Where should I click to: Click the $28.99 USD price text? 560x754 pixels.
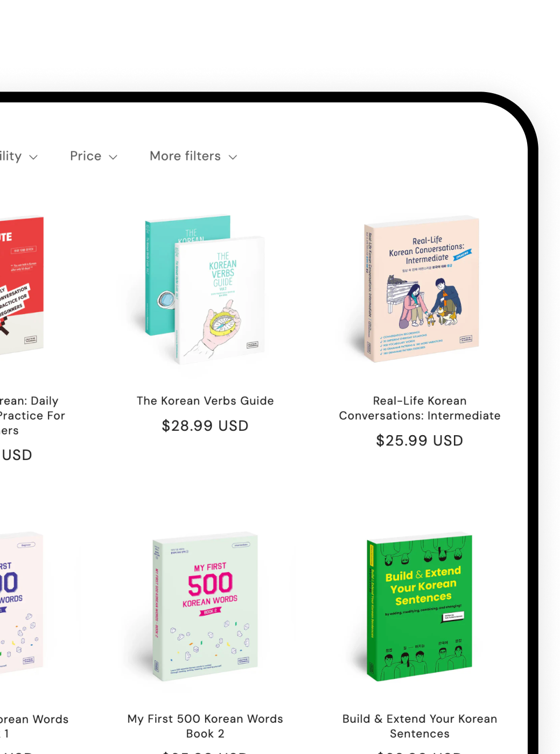[x=205, y=426]
